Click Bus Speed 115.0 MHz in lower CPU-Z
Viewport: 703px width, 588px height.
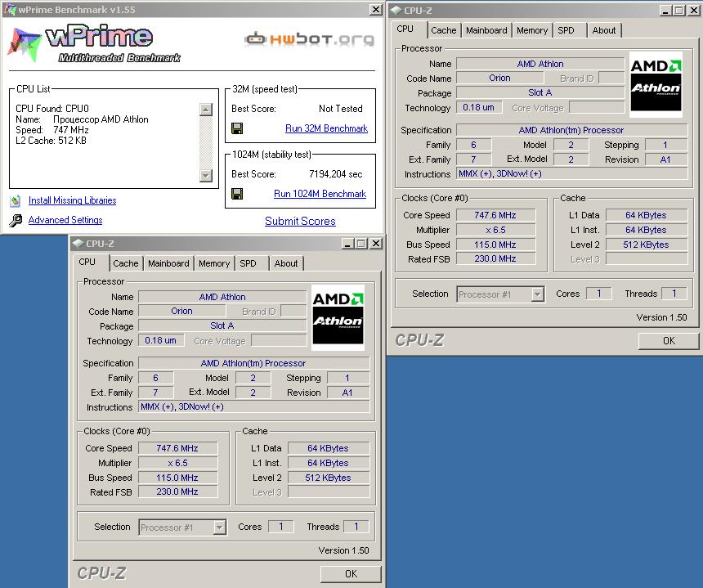(x=177, y=478)
